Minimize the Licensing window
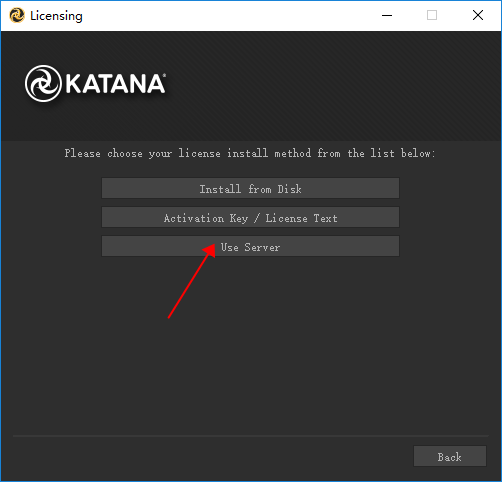The height and width of the screenshot is (482, 502). (x=387, y=15)
